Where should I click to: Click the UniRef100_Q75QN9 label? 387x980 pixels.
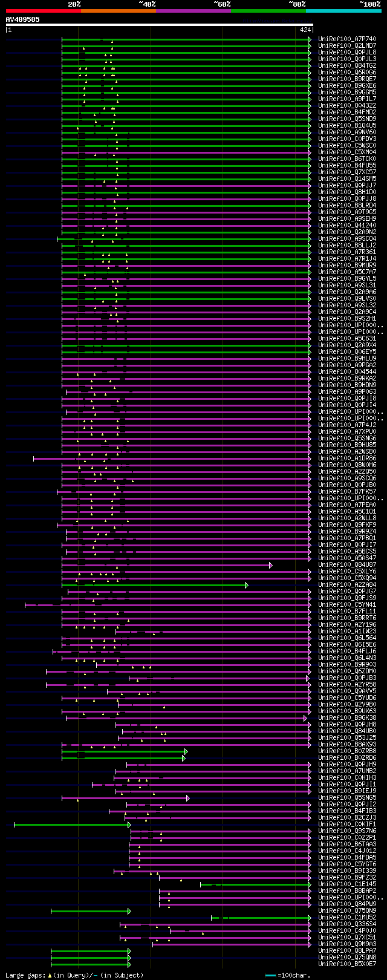[x=347, y=910]
